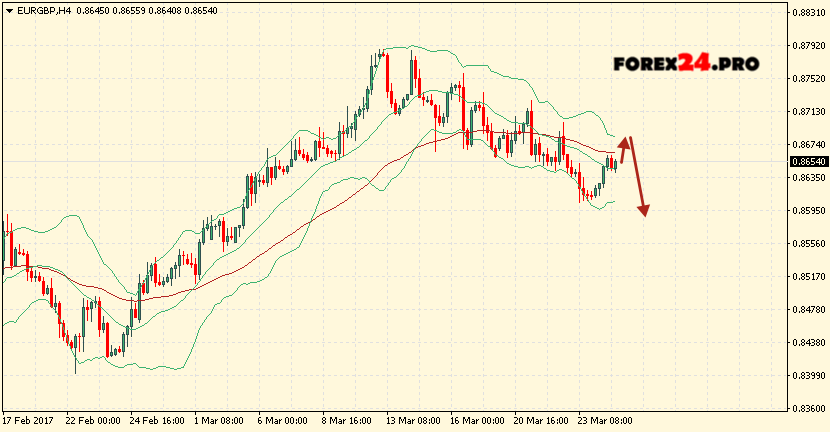This screenshot has height=432, width=830.
Task: Click the red upward forecast arrow
Action: click(624, 151)
